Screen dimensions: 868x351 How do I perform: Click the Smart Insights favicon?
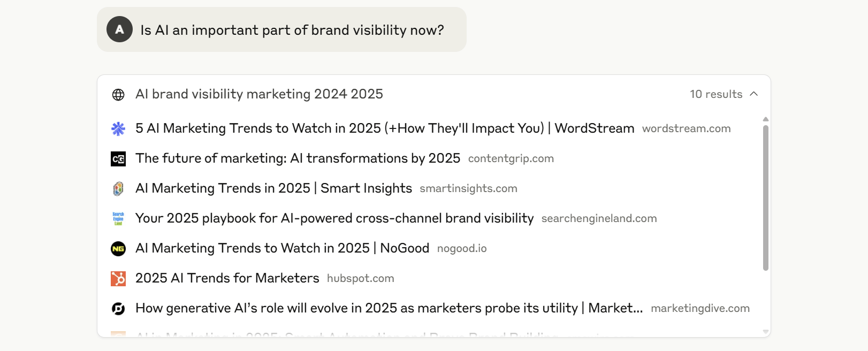(118, 189)
